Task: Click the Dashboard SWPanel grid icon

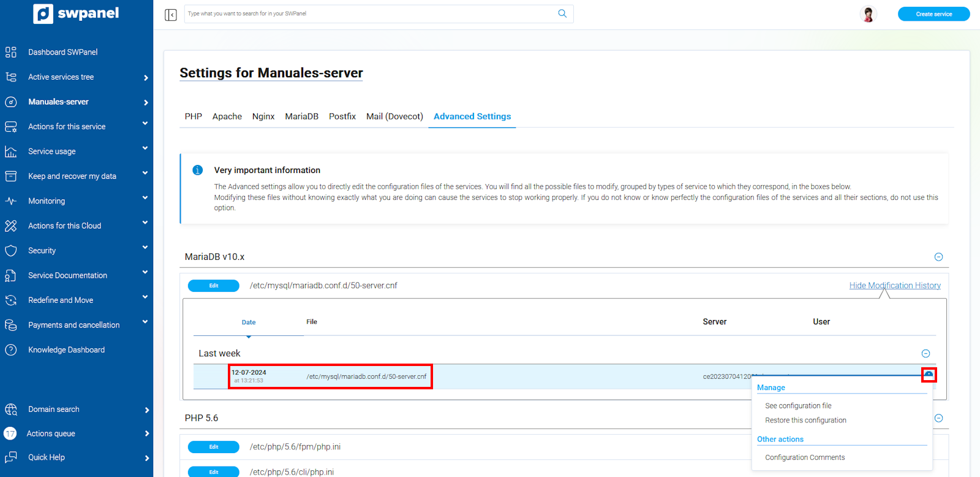Action: tap(11, 52)
